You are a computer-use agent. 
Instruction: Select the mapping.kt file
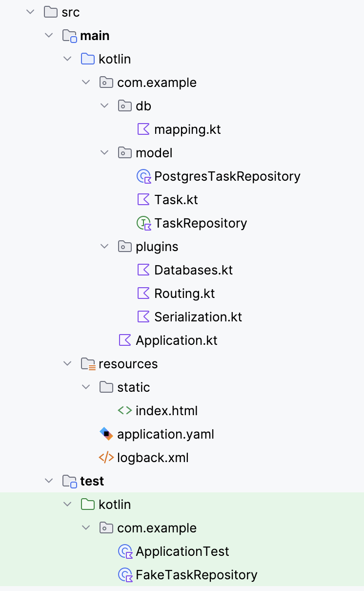click(x=187, y=129)
